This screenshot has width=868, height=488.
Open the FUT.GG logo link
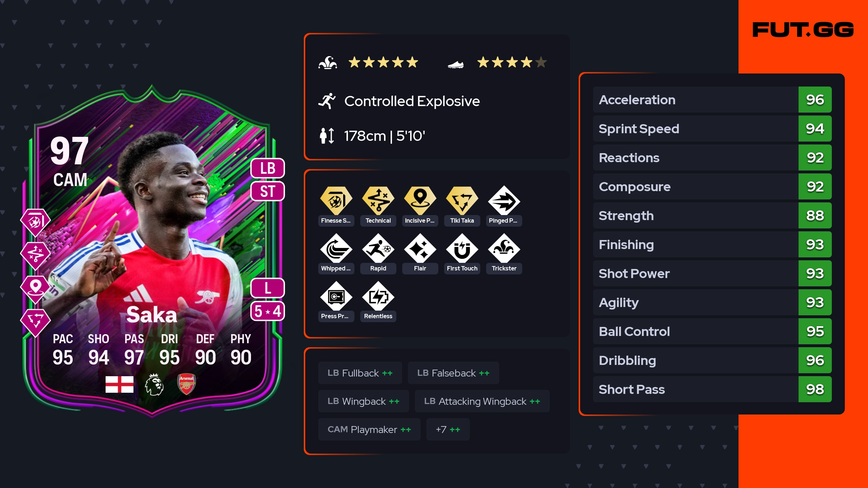click(x=803, y=30)
